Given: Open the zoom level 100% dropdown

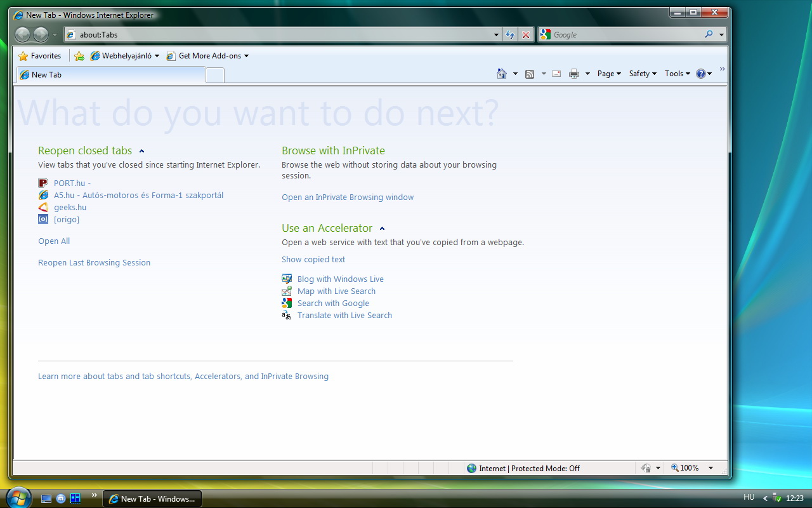Looking at the screenshot, I should 710,468.
